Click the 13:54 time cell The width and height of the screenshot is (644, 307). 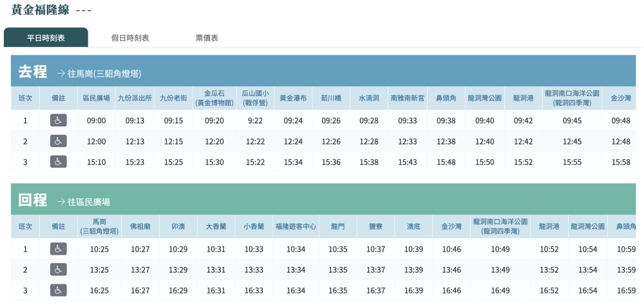coord(588,270)
